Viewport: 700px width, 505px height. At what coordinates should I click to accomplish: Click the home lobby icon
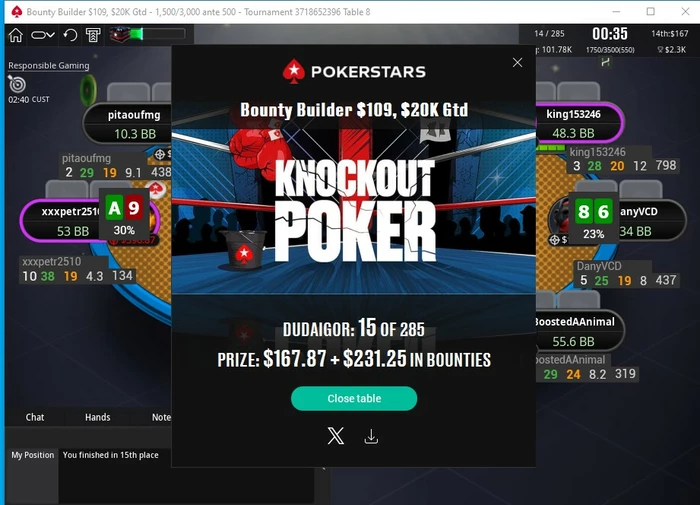[x=16, y=34]
